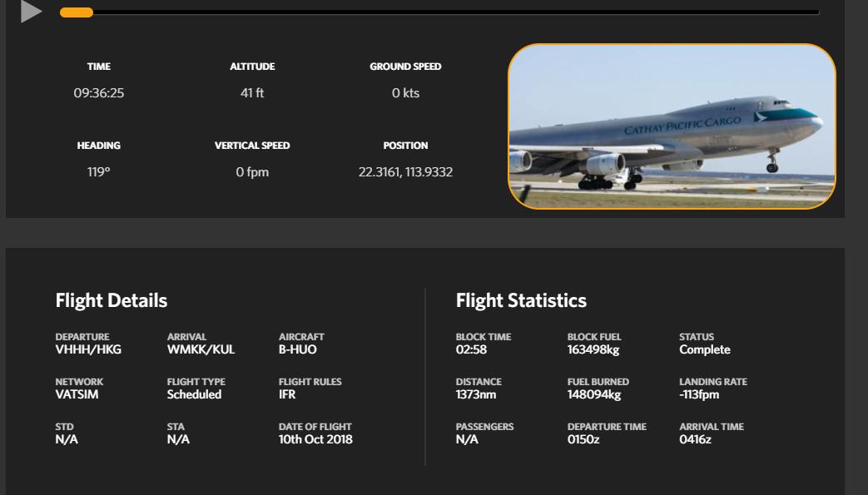The width and height of the screenshot is (868, 495).
Task: Select the 09:36:25 time value
Action: 98,93
